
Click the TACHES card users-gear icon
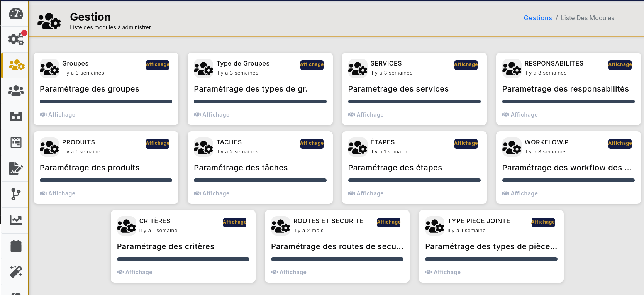[x=203, y=147]
